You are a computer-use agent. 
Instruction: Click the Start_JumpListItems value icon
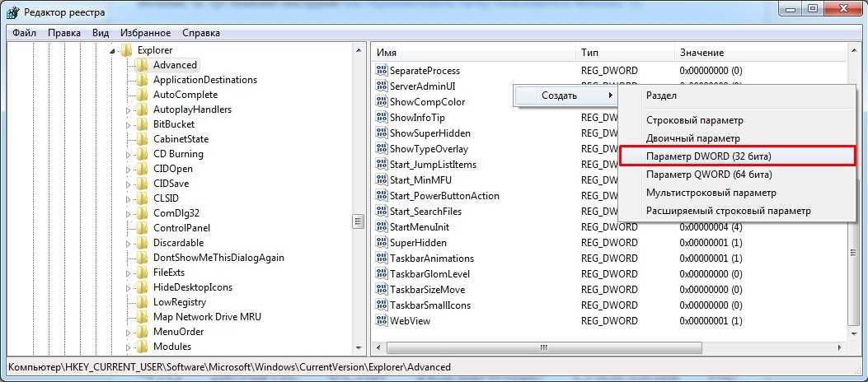382,164
